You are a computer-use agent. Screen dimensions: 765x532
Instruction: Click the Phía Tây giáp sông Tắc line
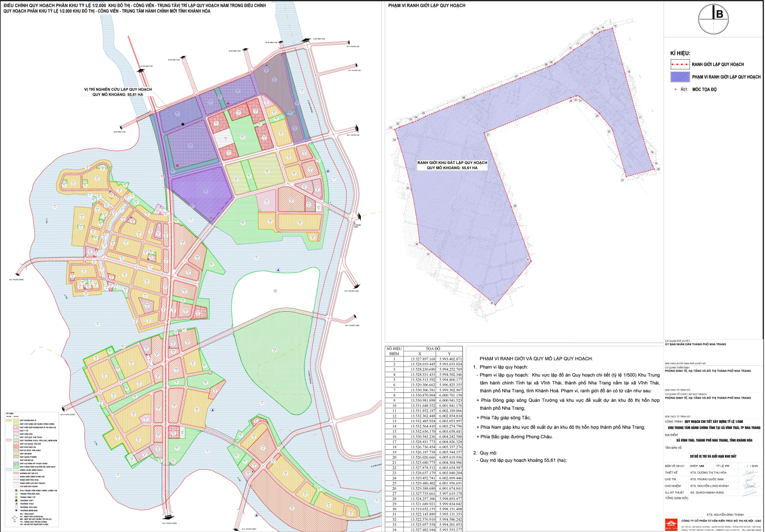[503, 418]
